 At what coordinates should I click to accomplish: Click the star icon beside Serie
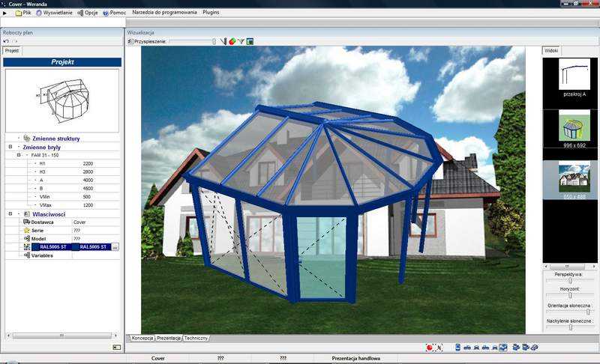[26, 231]
